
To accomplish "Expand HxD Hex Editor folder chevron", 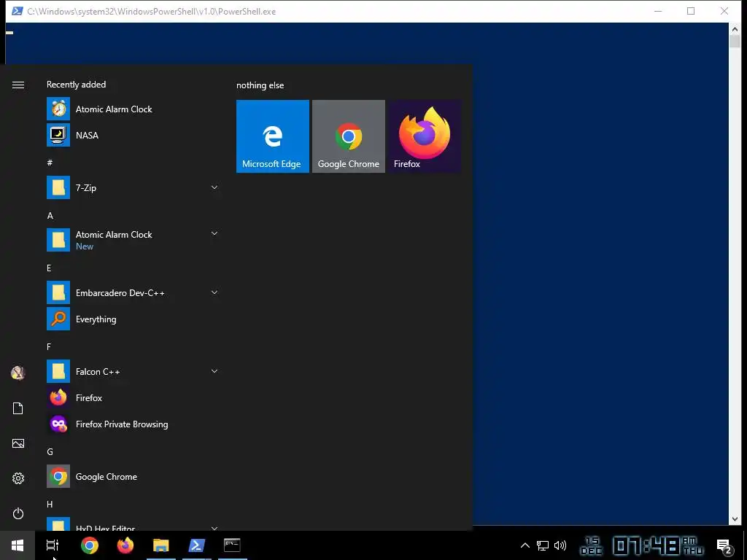I will click(214, 528).
